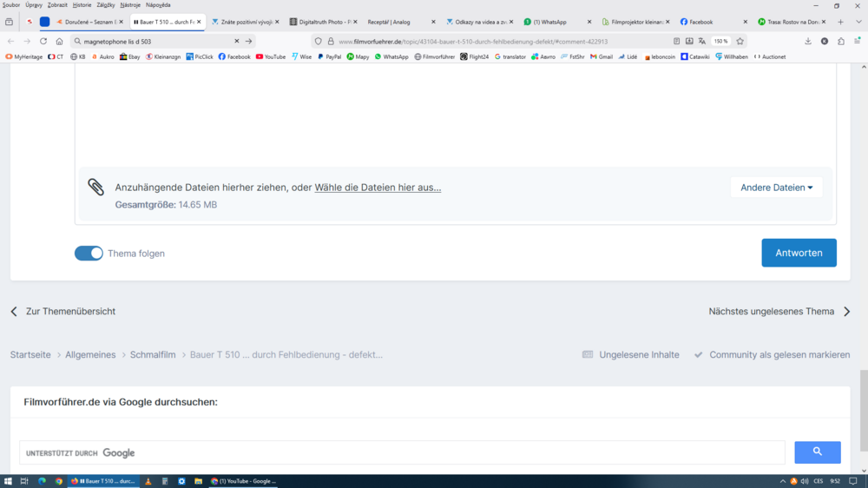The height and width of the screenshot is (488, 868).
Task: Open the Schmalfilm breadcrumb
Action: point(153,354)
